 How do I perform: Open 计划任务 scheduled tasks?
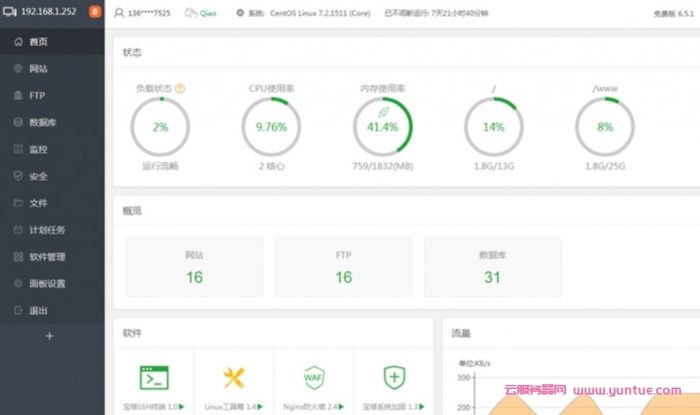pyautogui.click(x=46, y=230)
